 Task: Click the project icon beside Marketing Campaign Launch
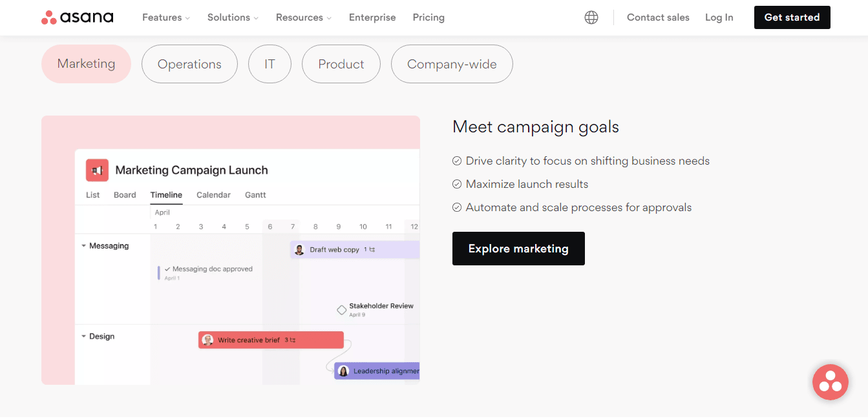[97, 170]
